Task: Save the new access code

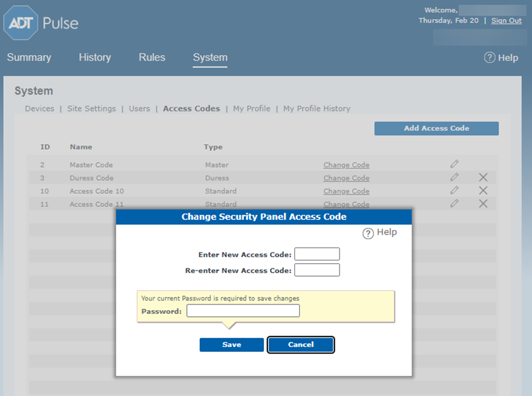Action: [232, 345]
